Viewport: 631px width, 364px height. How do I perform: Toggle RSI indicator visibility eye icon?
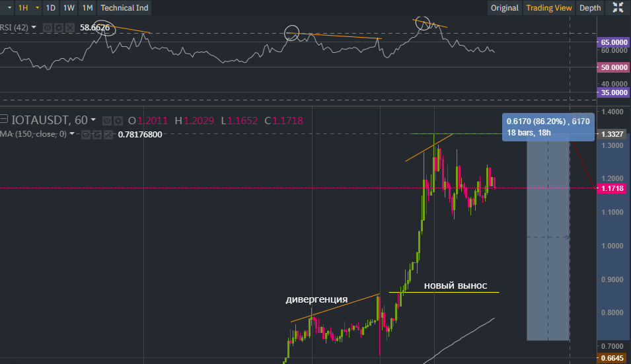(48, 28)
